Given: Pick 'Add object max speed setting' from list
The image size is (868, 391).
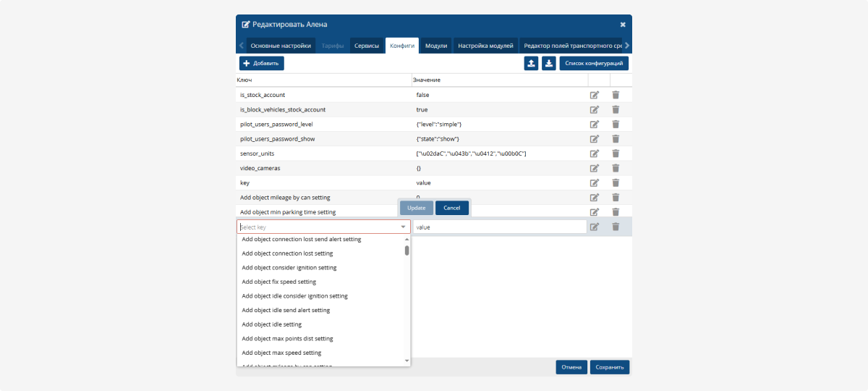Looking at the screenshot, I should pyautogui.click(x=281, y=353).
